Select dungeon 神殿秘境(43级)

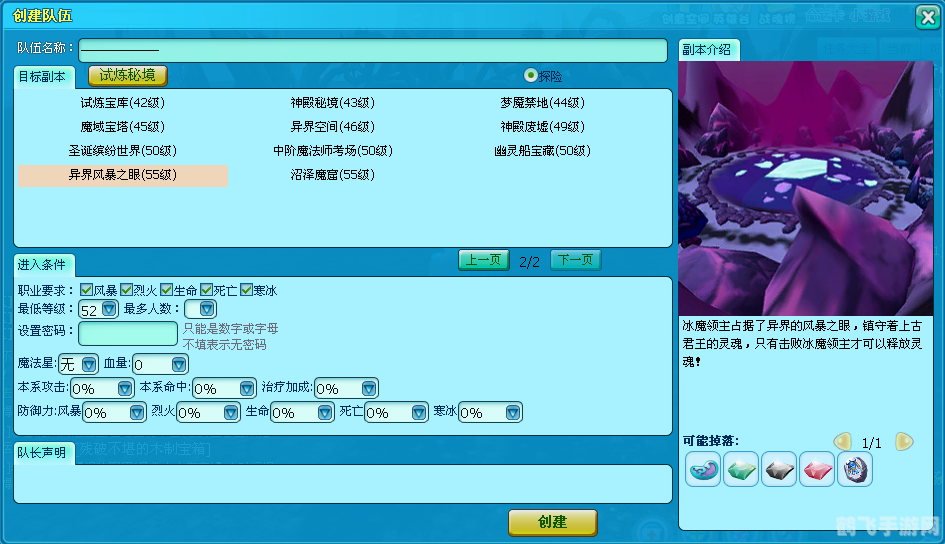pos(333,102)
